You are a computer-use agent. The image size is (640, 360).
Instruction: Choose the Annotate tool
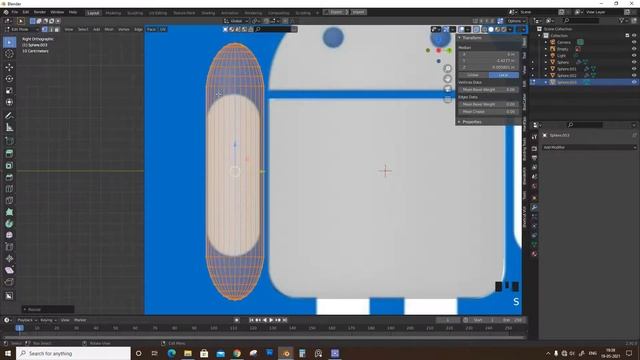coord(9,116)
